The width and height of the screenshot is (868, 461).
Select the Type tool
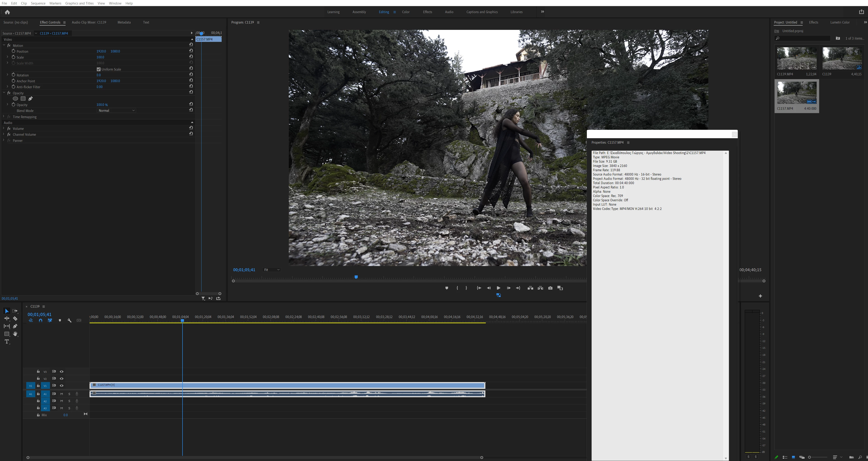7,342
